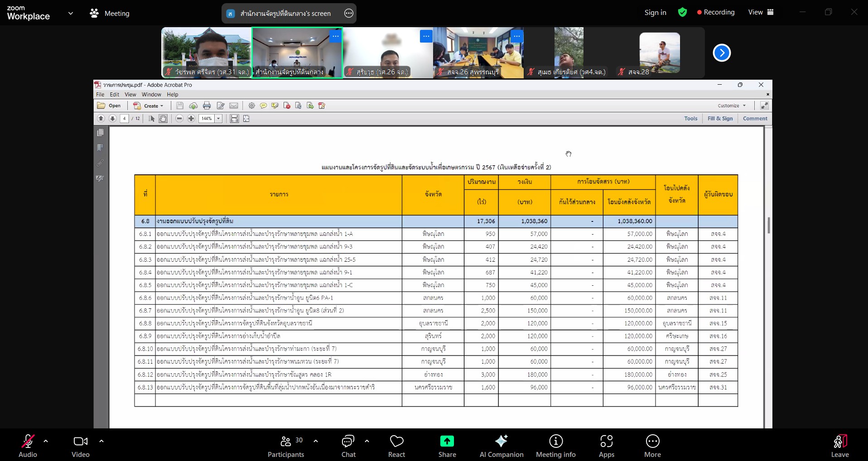The height and width of the screenshot is (461, 868).
Task: Open the Window menu in Acrobat
Action: tap(151, 94)
